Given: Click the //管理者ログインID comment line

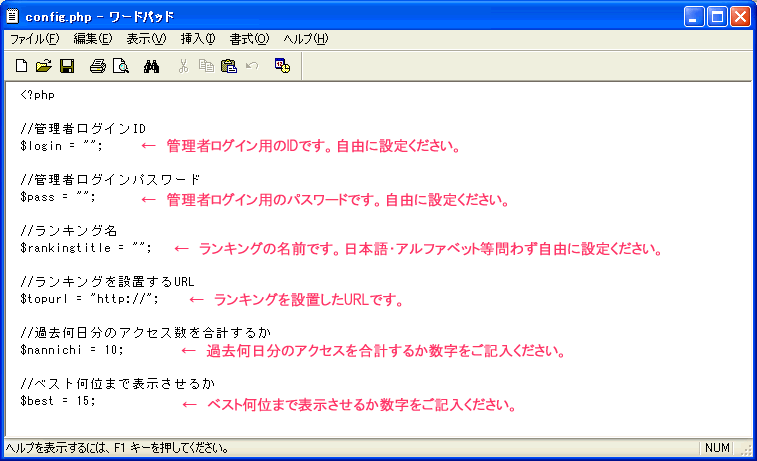Looking at the screenshot, I should [83, 129].
